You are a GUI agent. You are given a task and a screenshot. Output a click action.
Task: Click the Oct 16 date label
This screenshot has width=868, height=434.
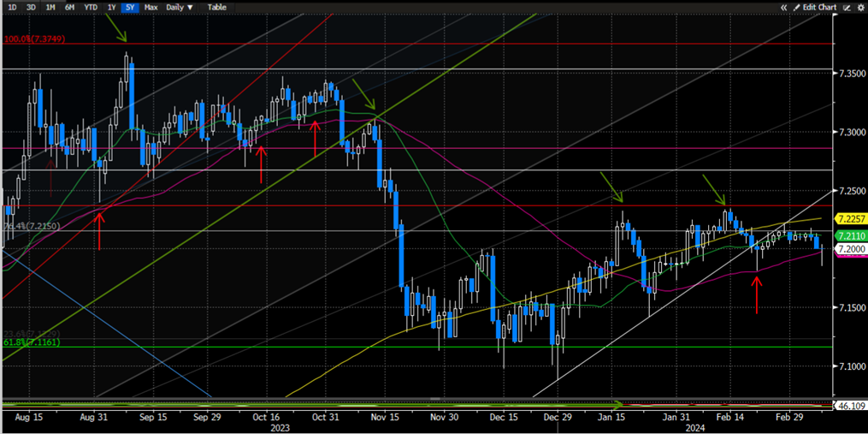pos(268,416)
